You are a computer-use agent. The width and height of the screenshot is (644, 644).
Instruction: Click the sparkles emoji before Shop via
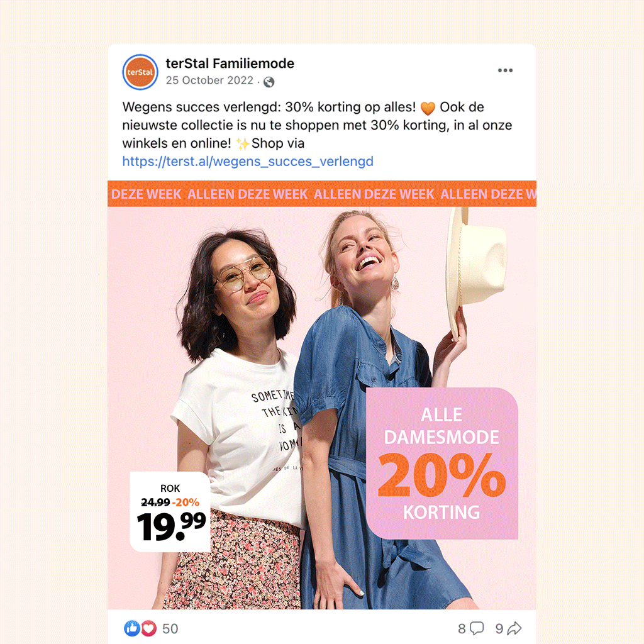[x=242, y=144]
